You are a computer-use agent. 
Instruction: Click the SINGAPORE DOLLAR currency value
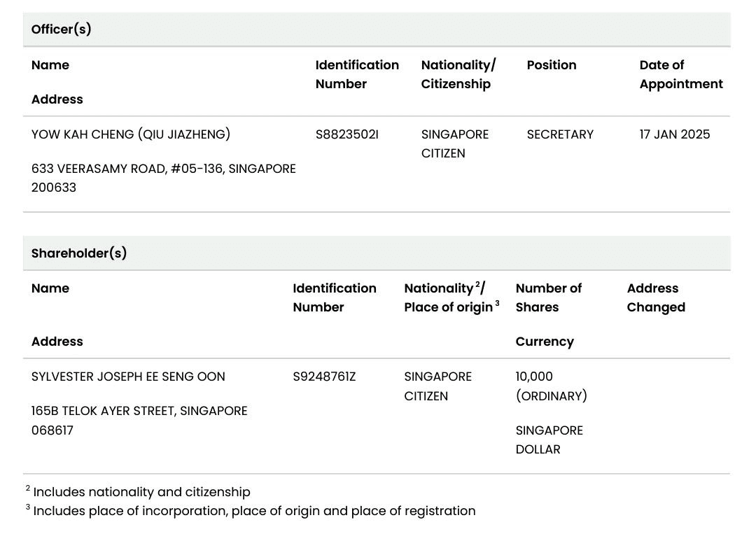[x=549, y=440]
